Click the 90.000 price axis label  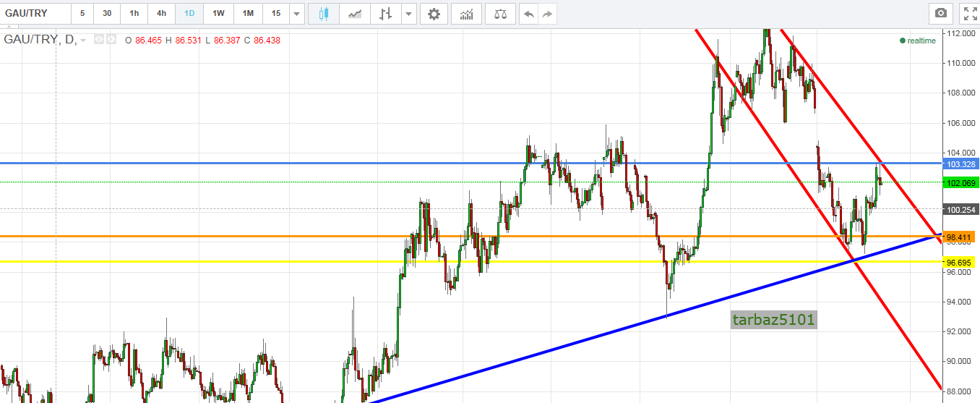[x=960, y=361]
